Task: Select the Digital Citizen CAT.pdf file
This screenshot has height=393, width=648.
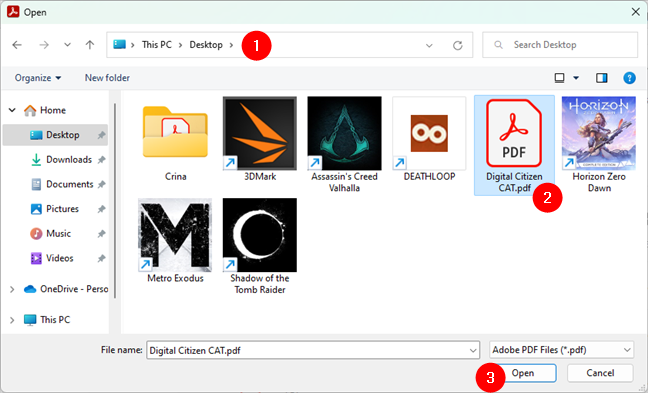Action: click(x=514, y=145)
